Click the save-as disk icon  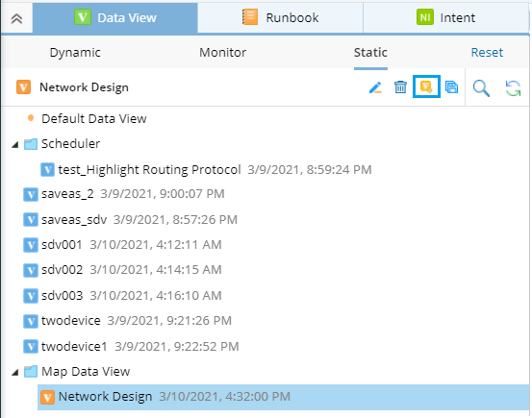(451, 87)
